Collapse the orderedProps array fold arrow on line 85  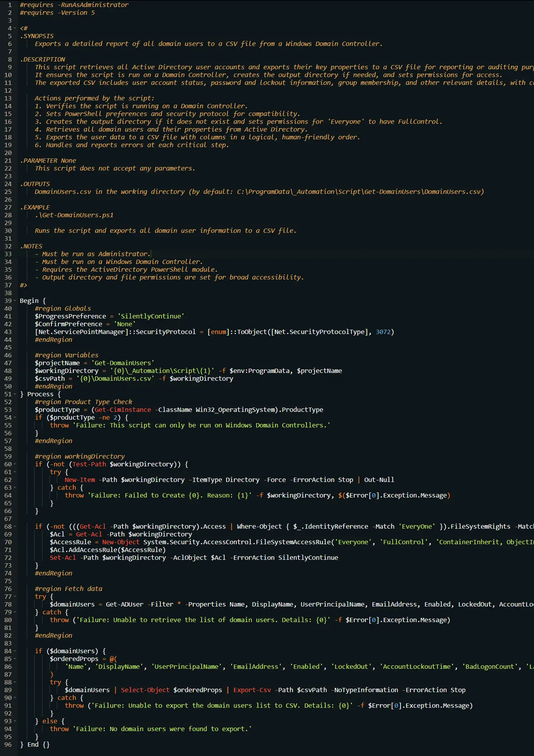pyautogui.click(x=15, y=659)
